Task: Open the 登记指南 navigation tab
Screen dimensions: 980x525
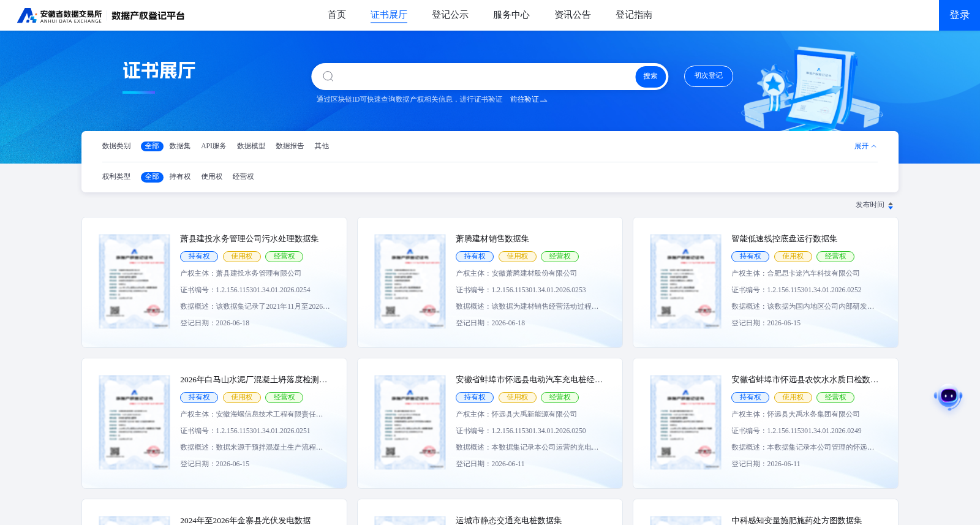Action: pos(634,15)
